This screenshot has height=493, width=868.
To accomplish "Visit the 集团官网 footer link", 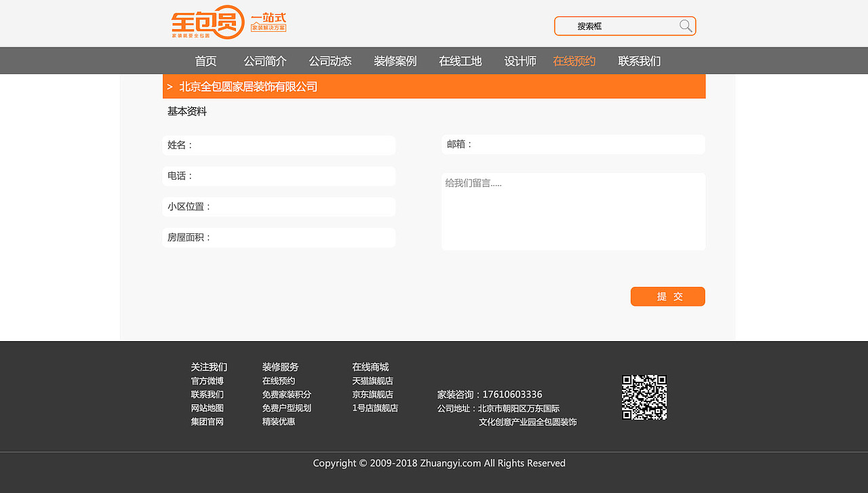I will (208, 422).
